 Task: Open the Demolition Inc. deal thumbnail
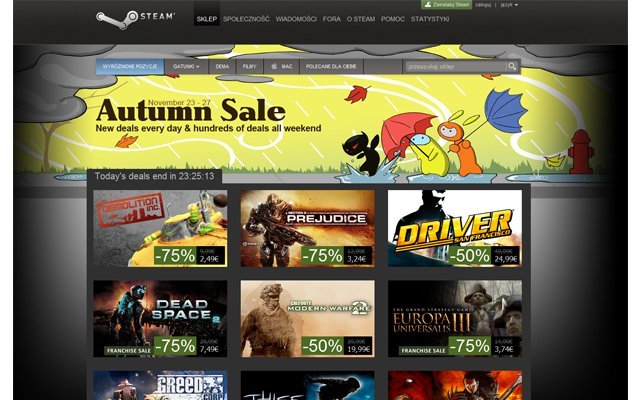click(160, 228)
